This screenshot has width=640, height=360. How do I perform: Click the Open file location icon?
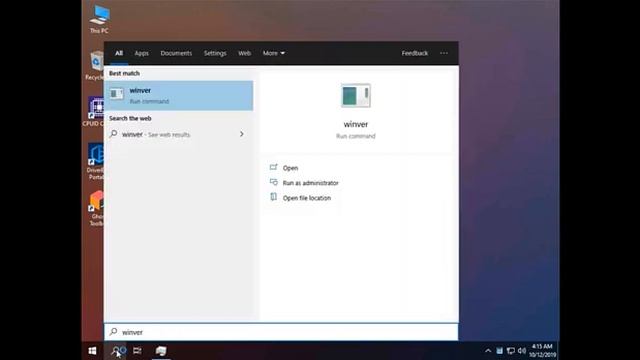point(273,197)
